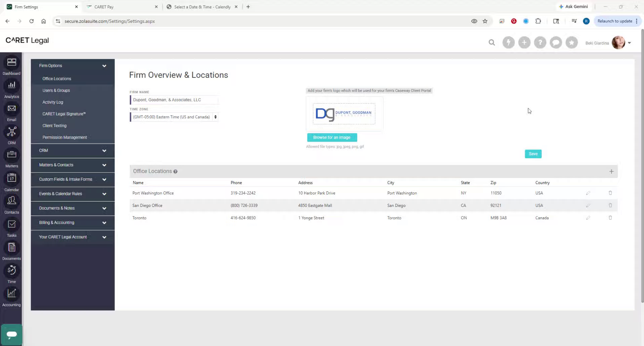Open the Analytics sidebar icon
The width and height of the screenshot is (644, 346).
[11, 86]
